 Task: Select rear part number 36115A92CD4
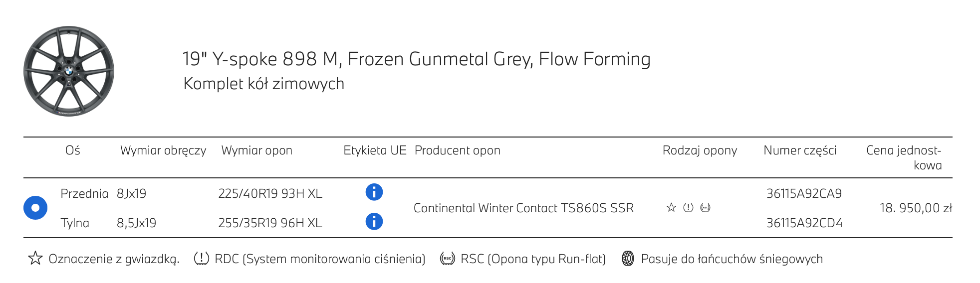click(804, 223)
